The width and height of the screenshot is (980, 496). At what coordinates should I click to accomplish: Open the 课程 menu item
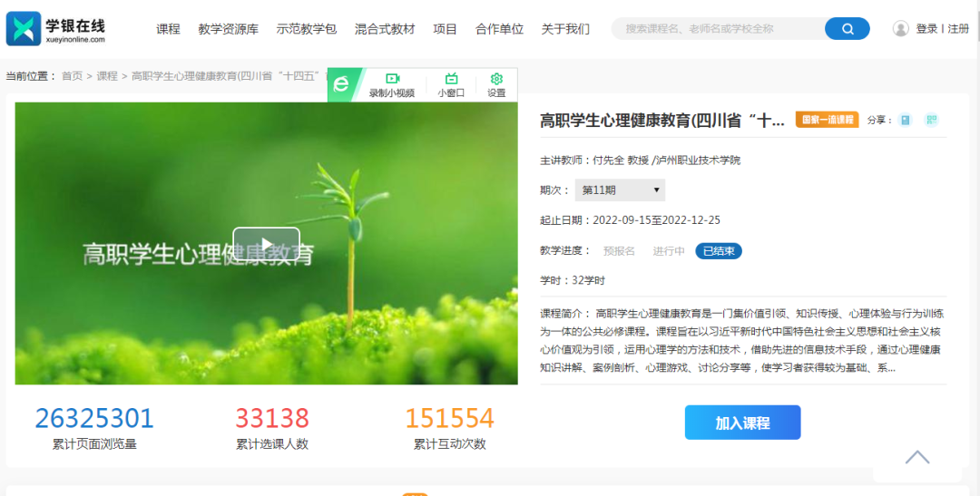[168, 29]
